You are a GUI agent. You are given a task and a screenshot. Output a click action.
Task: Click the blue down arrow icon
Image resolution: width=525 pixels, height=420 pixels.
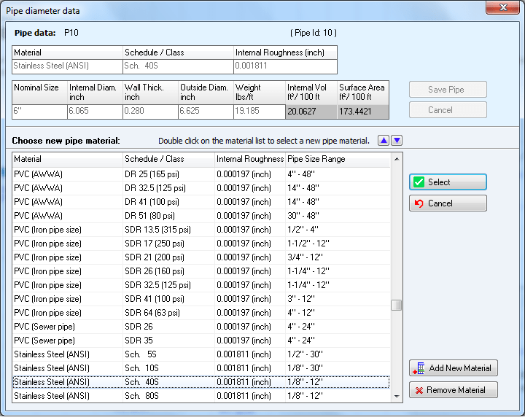pos(397,140)
